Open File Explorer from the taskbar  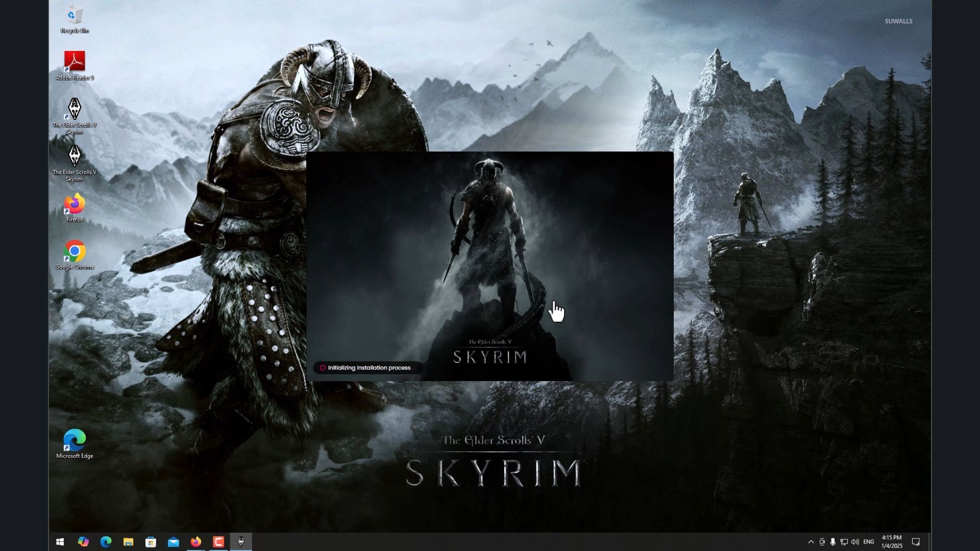[128, 542]
